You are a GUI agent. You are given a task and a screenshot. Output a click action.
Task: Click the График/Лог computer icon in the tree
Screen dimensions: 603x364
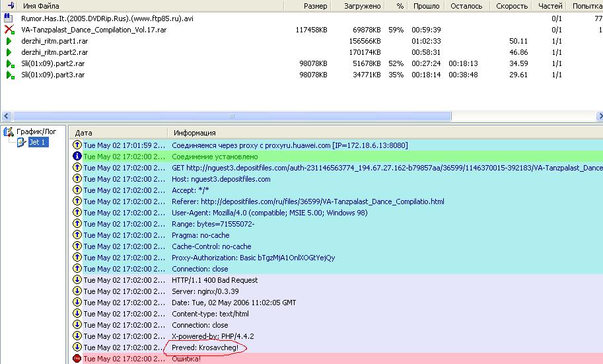coord(8,131)
